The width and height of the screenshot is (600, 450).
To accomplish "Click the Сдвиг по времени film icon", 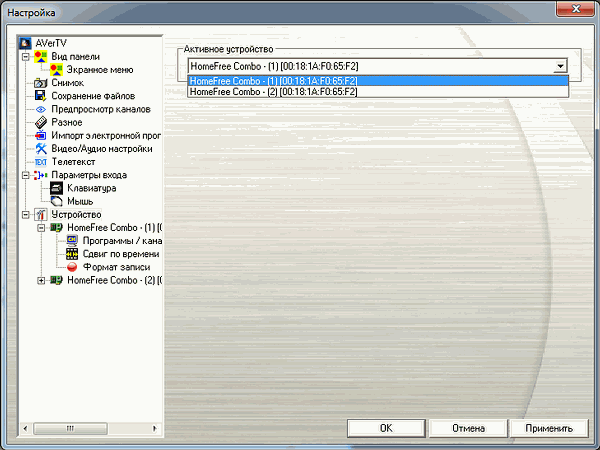I will (x=72, y=254).
